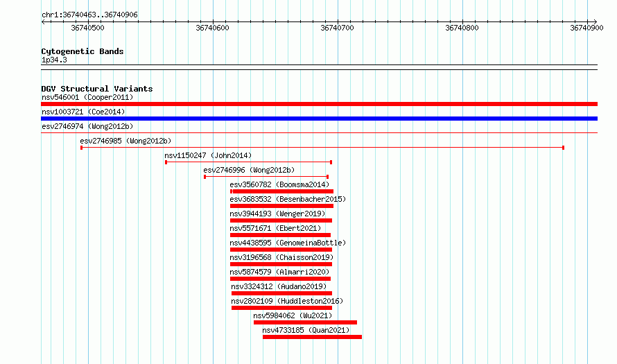Select the red bar under nsv2802109 (Huddleston2016)
617x364 pixels.
click(281, 308)
